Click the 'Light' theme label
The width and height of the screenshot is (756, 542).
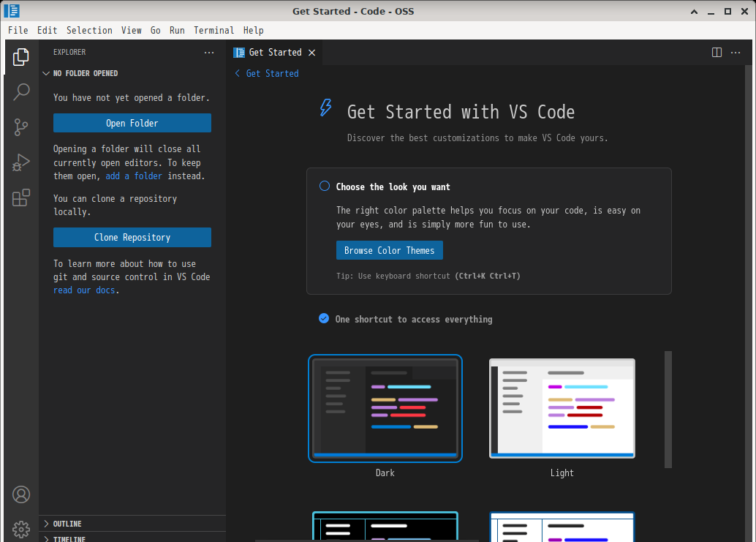pyautogui.click(x=562, y=473)
